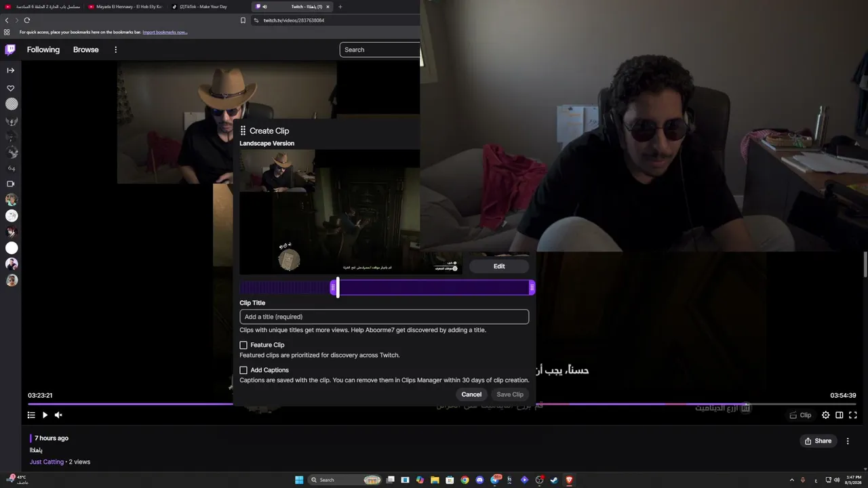Viewport: 868px width, 488px height.
Task: Open File Explorer from taskbar
Action: [x=435, y=480]
